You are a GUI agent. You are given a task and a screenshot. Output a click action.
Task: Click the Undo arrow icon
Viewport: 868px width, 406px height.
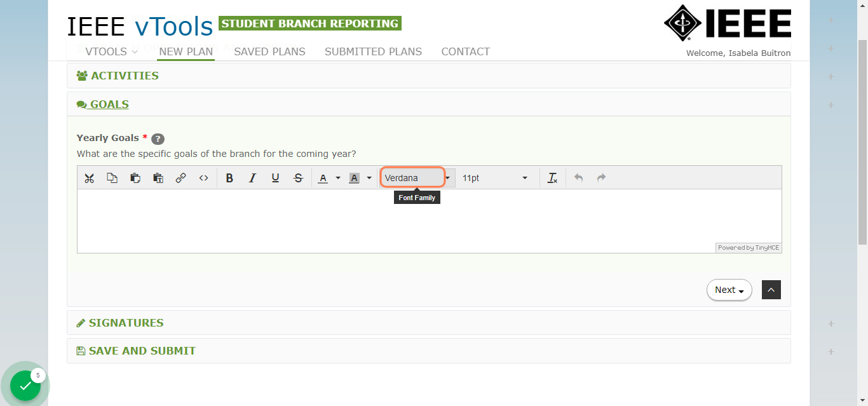pos(578,178)
